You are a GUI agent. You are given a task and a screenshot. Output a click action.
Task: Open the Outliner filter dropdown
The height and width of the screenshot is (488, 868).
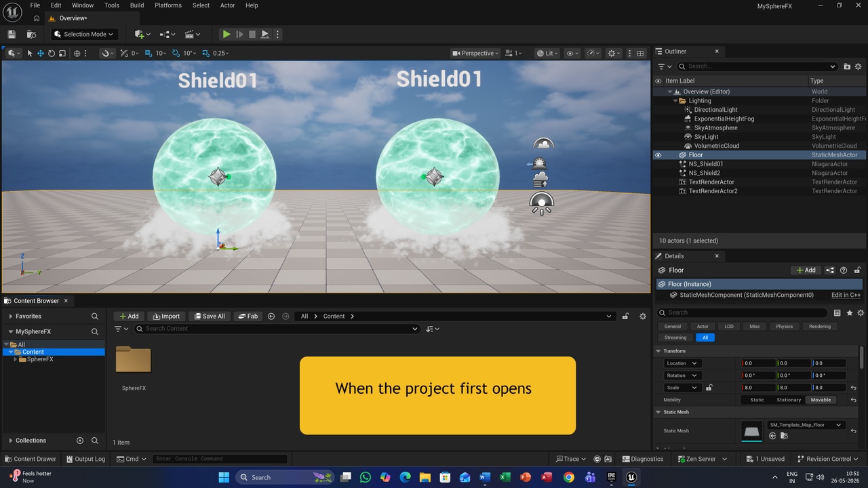click(x=665, y=66)
